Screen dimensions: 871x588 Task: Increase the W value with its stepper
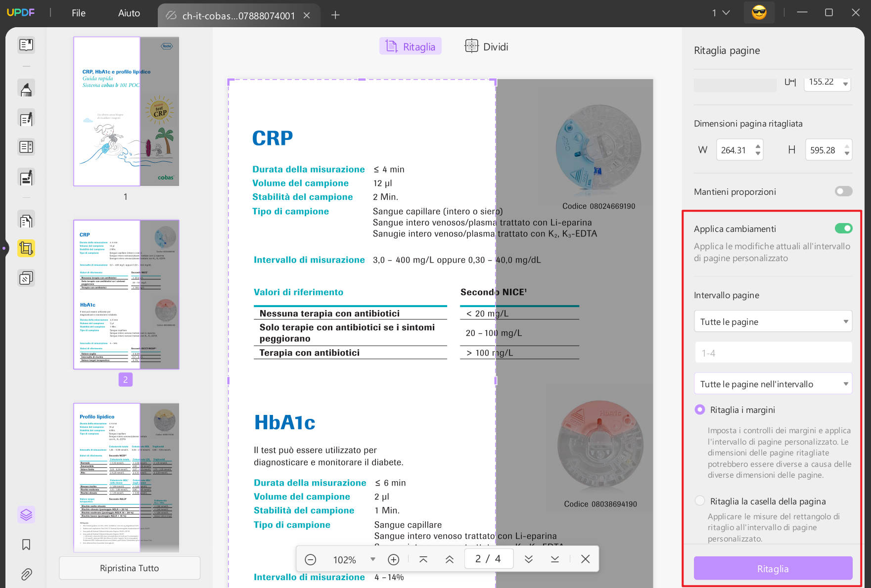758,146
